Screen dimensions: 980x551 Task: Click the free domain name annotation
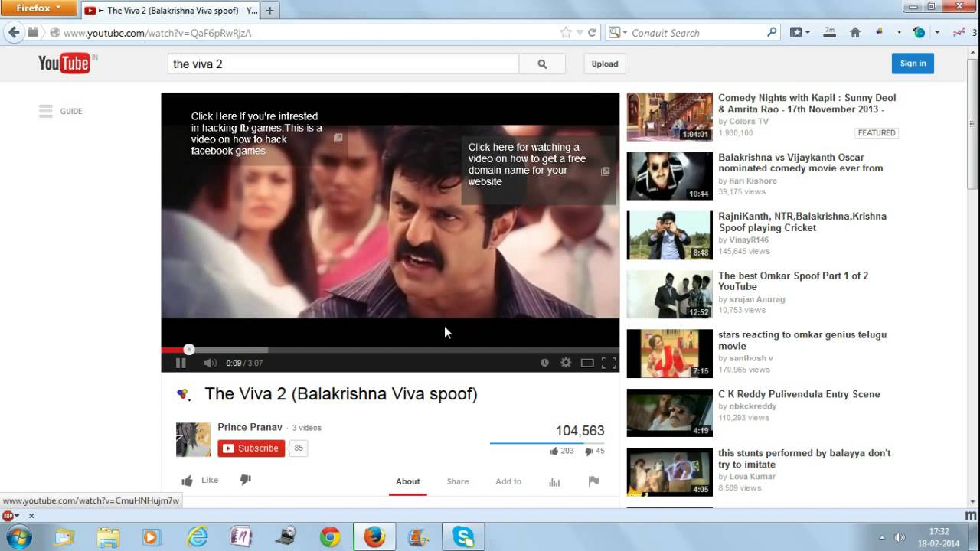(539, 171)
